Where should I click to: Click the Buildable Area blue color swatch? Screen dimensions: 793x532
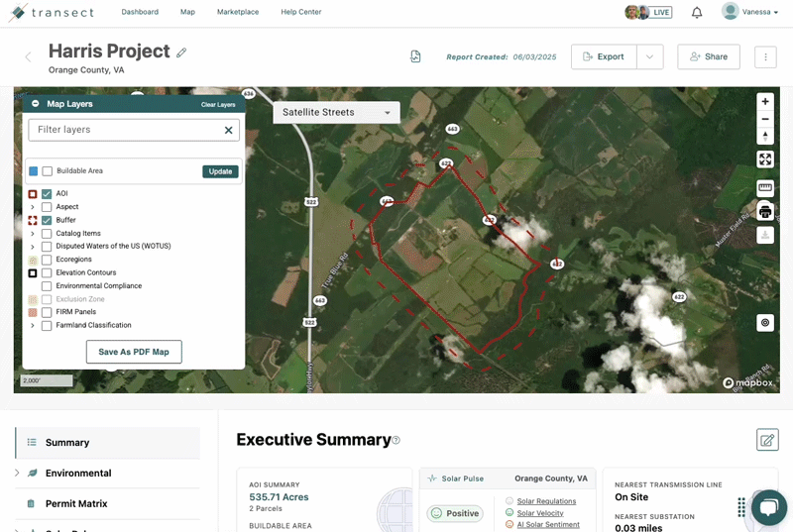click(x=33, y=171)
